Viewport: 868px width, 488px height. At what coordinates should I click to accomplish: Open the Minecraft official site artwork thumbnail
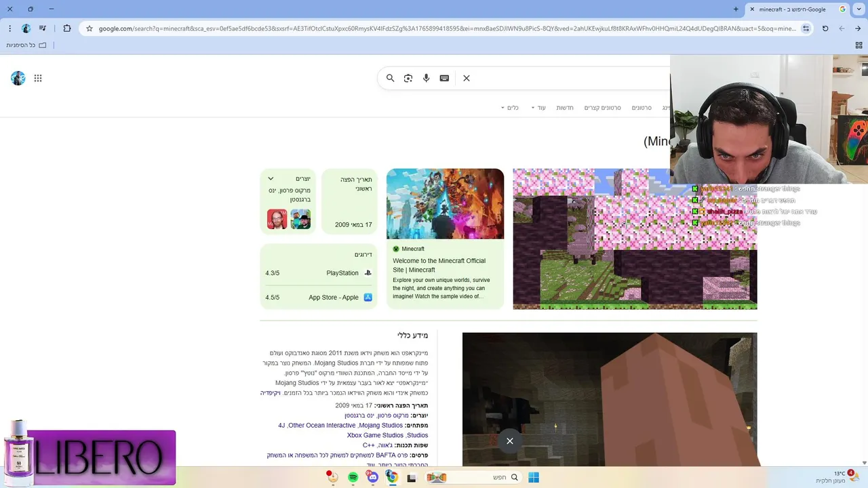[x=445, y=204]
